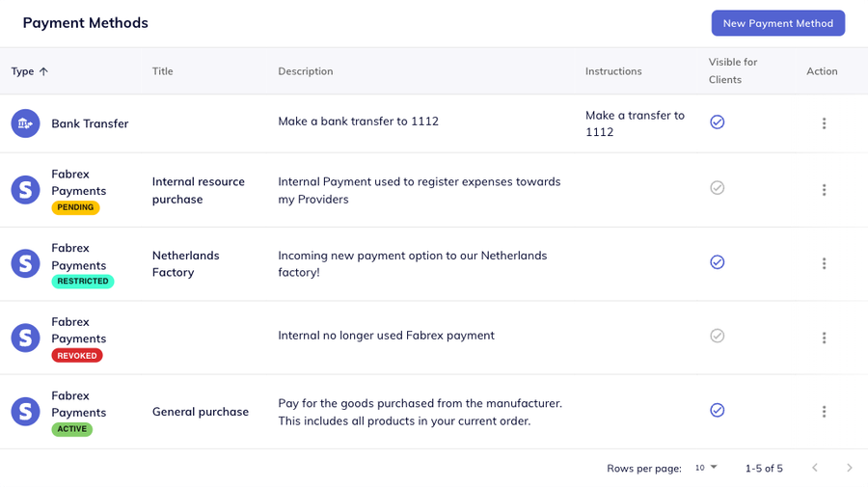Image resolution: width=868 pixels, height=487 pixels.
Task: Click the Fabrex Payments icon in the Pending row
Action: 25,190
